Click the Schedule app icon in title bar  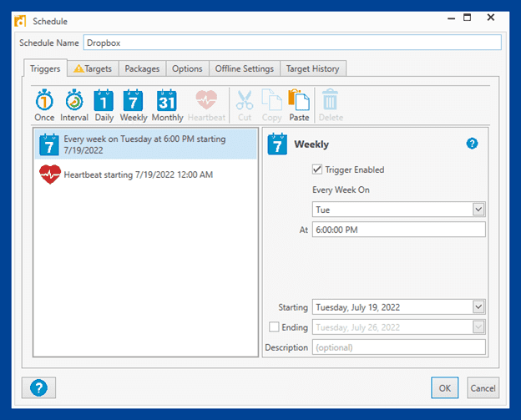tap(20, 21)
